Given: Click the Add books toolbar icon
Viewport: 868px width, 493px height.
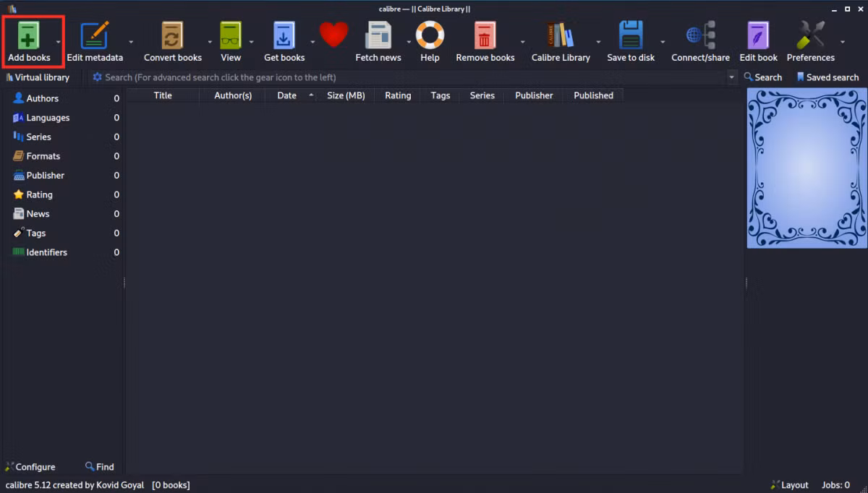Looking at the screenshot, I should 29,35.
